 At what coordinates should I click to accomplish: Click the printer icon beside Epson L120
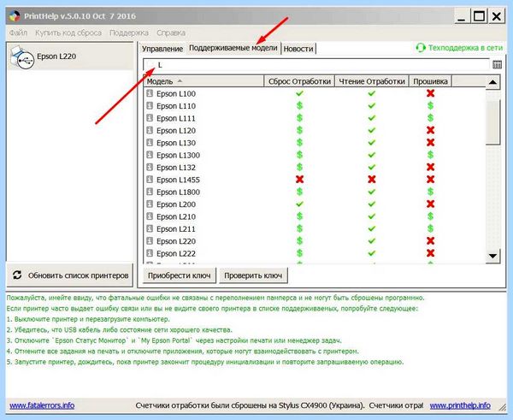point(150,130)
